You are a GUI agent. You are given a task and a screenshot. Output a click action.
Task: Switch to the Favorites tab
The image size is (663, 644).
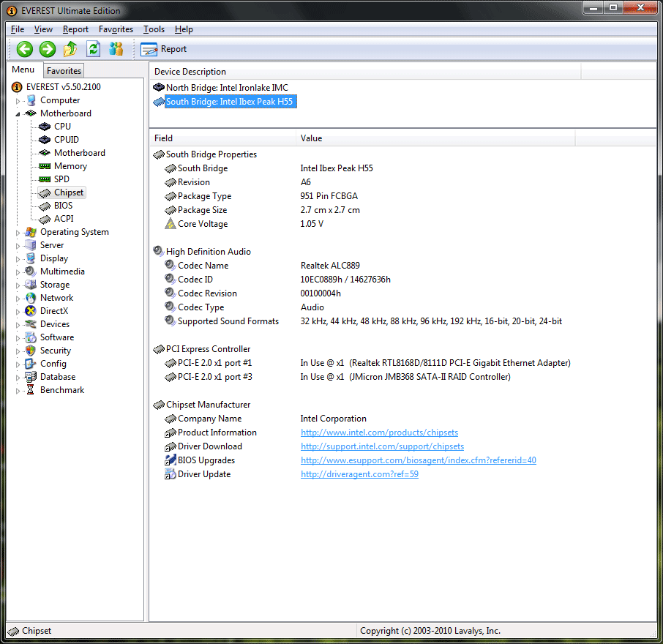click(64, 70)
